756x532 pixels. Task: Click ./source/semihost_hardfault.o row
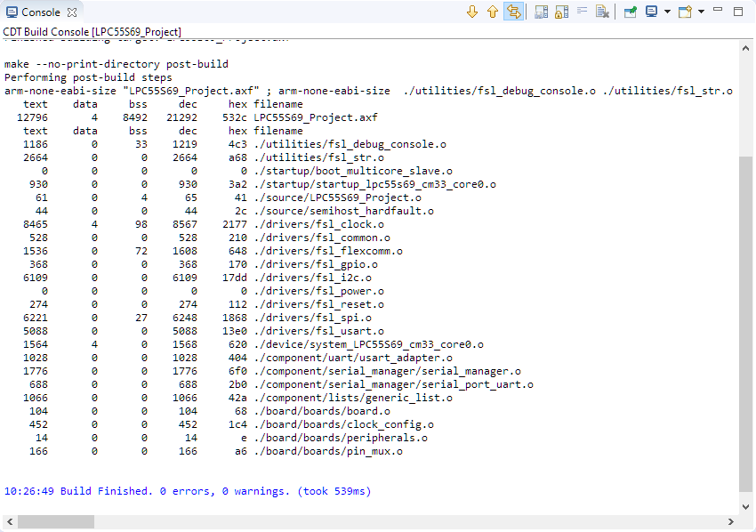click(x=343, y=211)
